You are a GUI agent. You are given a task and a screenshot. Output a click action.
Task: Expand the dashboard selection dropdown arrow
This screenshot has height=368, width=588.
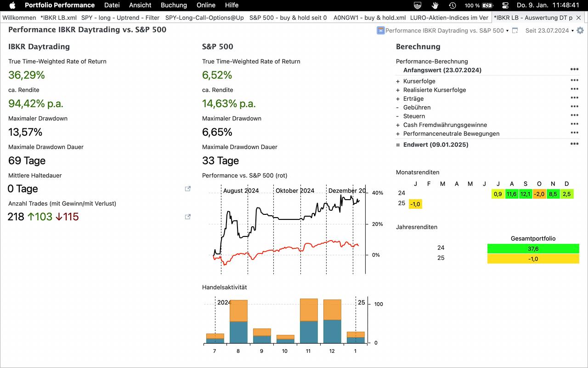507,31
